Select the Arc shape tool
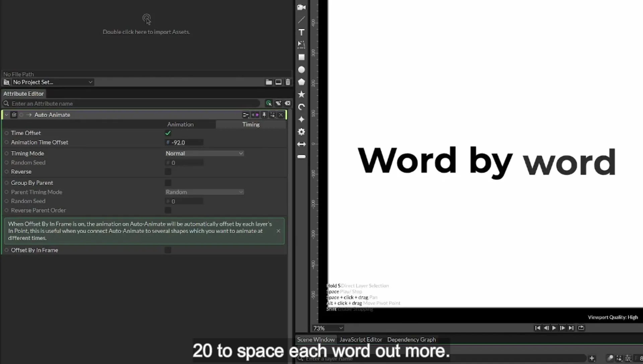 pyautogui.click(x=301, y=107)
